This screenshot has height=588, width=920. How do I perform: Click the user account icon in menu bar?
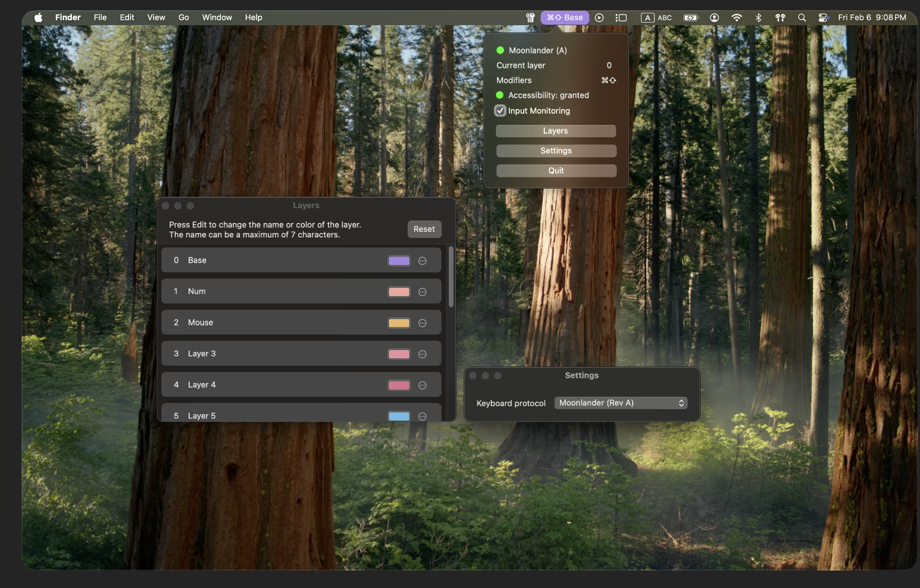[714, 17]
